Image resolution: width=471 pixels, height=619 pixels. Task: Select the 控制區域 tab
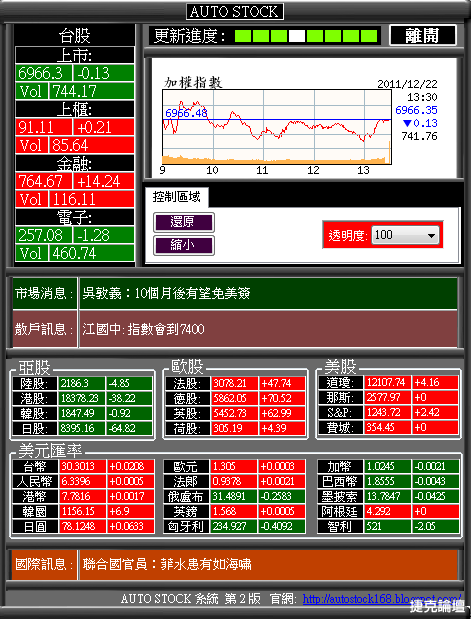coord(176,197)
